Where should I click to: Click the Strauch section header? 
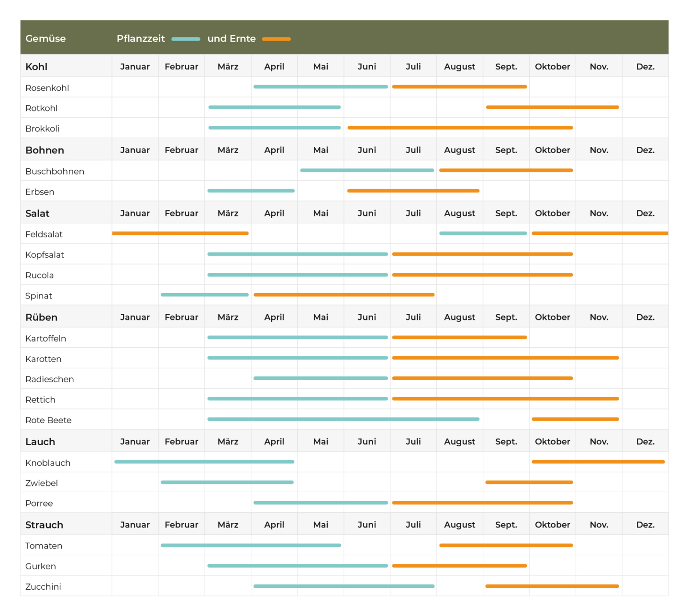(44, 525)
